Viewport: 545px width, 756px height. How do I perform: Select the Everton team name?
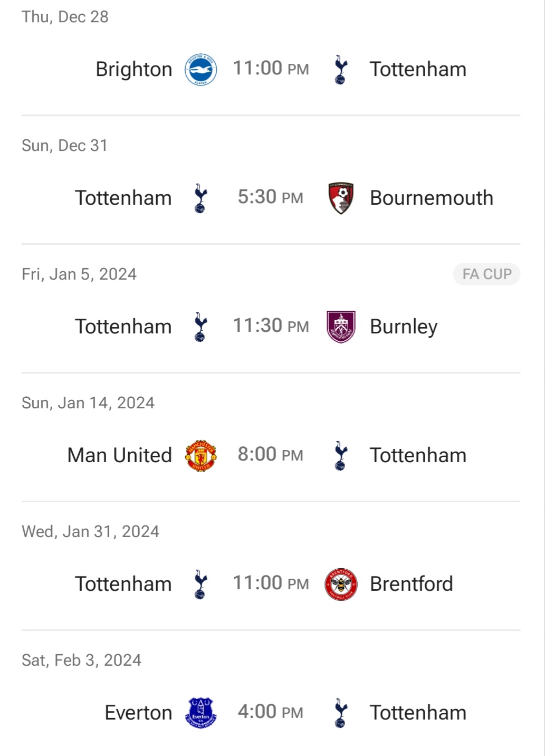[x=138, y=713]
